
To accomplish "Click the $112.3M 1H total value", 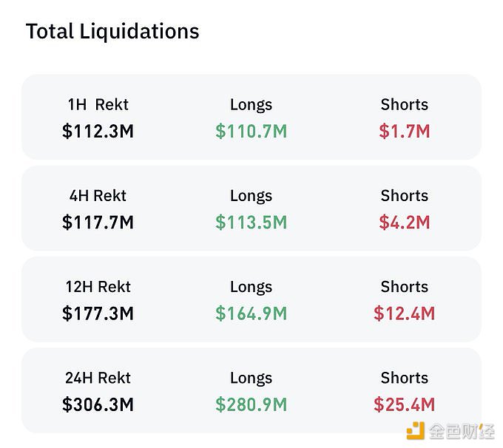I will pyautogui.click(x=98, y=132).
